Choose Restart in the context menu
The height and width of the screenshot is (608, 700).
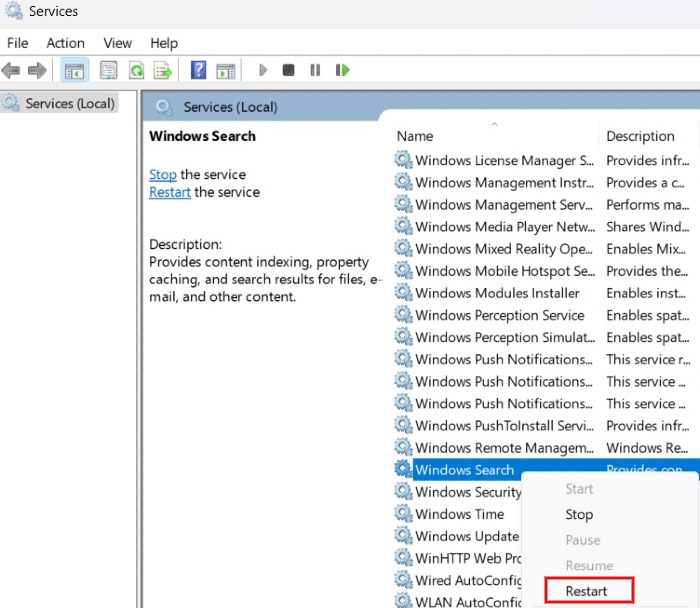[589, 591]
